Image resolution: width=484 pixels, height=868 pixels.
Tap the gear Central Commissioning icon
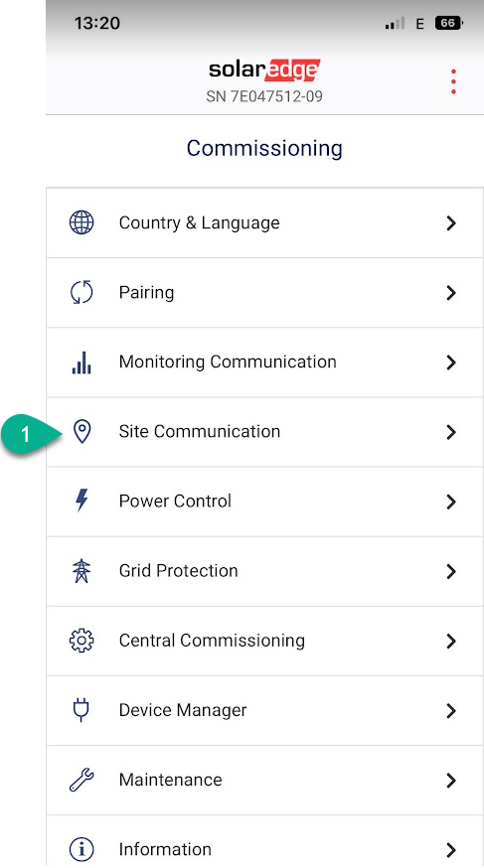81,641
